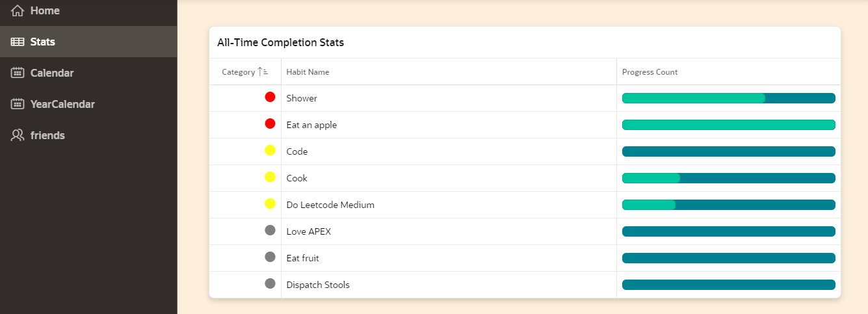This screenshot has width=868, height=314.
Task: Click the YearCalendar icon in sidebar
Action: point(18,104)
